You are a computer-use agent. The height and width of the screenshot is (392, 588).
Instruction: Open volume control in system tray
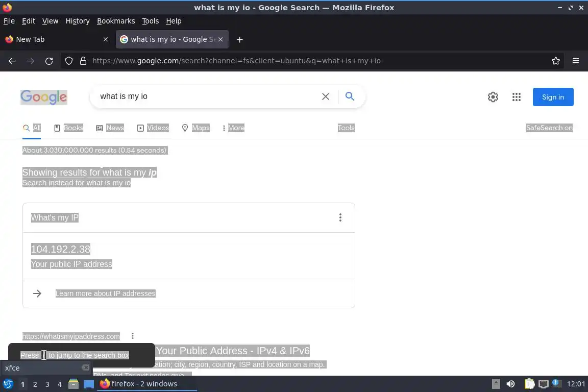(x=510, y=384)
